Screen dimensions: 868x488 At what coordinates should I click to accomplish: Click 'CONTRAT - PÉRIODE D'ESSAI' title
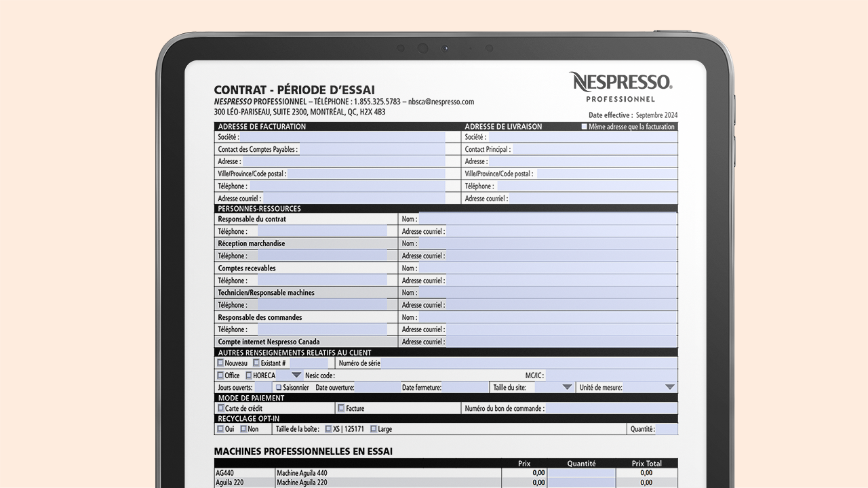click(x=294, y=90)
